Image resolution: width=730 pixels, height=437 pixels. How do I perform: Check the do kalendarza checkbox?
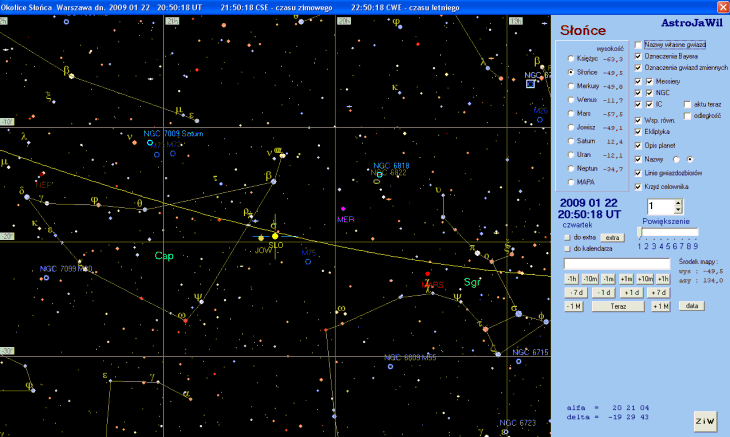point(567,249)
